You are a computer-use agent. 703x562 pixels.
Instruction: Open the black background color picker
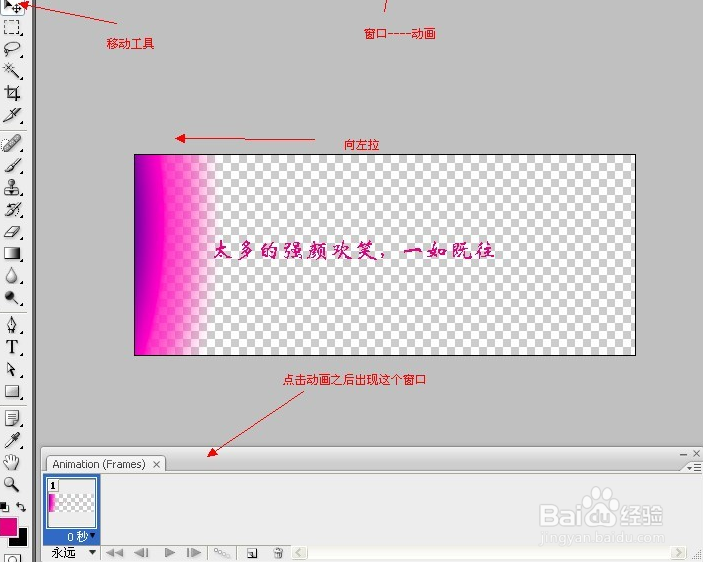click(22, 540)
